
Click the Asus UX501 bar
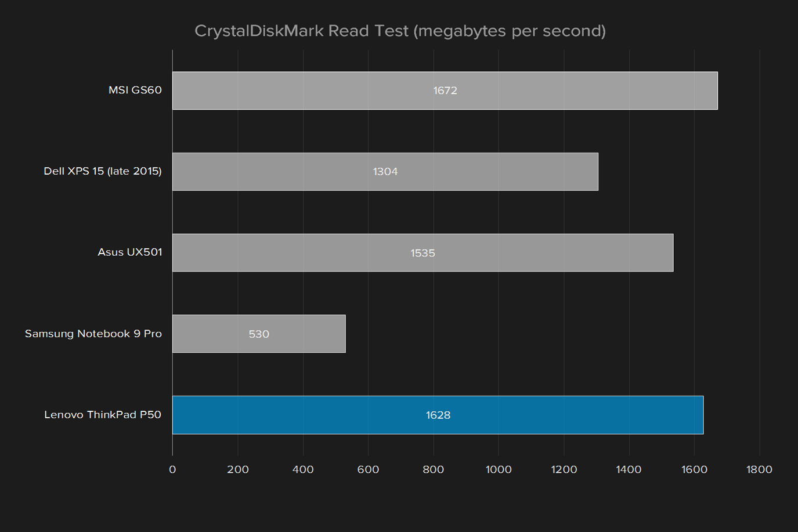423,252
